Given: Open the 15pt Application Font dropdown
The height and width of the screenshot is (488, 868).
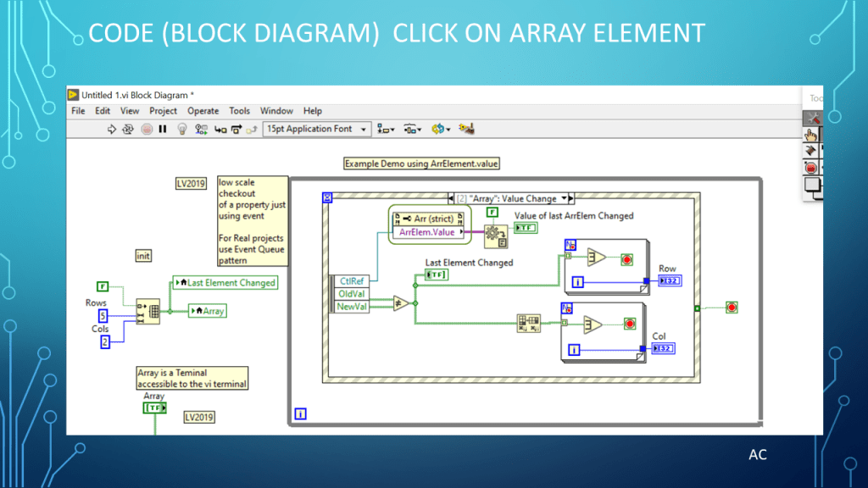Looking at the screenshot, I should point(317,129).
